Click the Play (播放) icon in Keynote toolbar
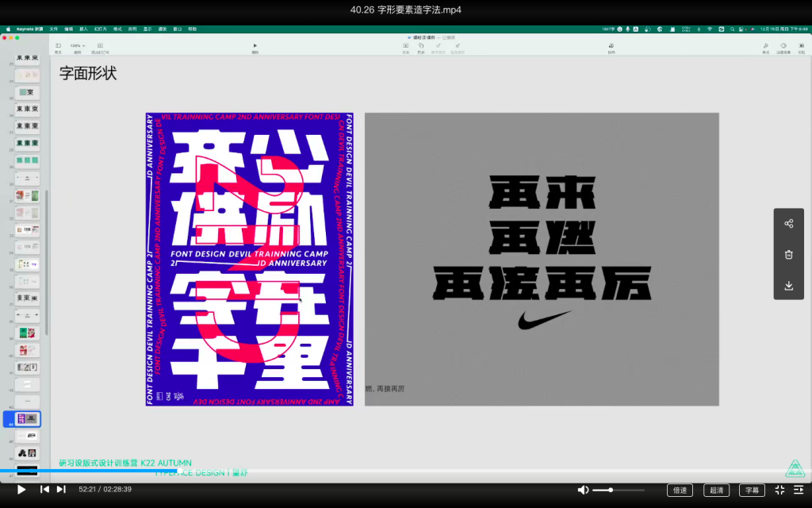Screen dimensions: 812x508 pyautogui.click(x=255, y=46)
